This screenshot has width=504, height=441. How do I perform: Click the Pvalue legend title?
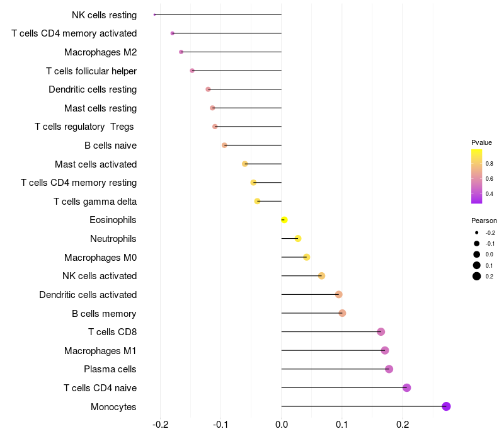(x=481, y=142)
